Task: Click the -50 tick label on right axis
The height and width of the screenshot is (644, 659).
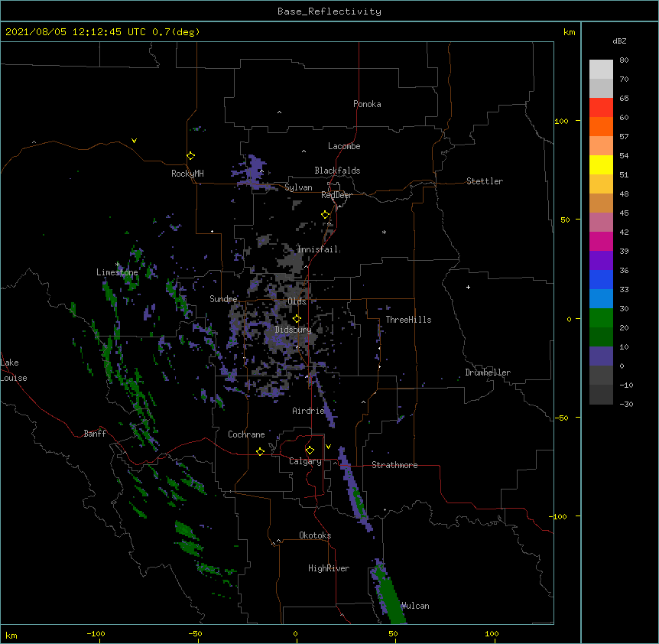Action: pyautogui.click(x=561, y=418)
